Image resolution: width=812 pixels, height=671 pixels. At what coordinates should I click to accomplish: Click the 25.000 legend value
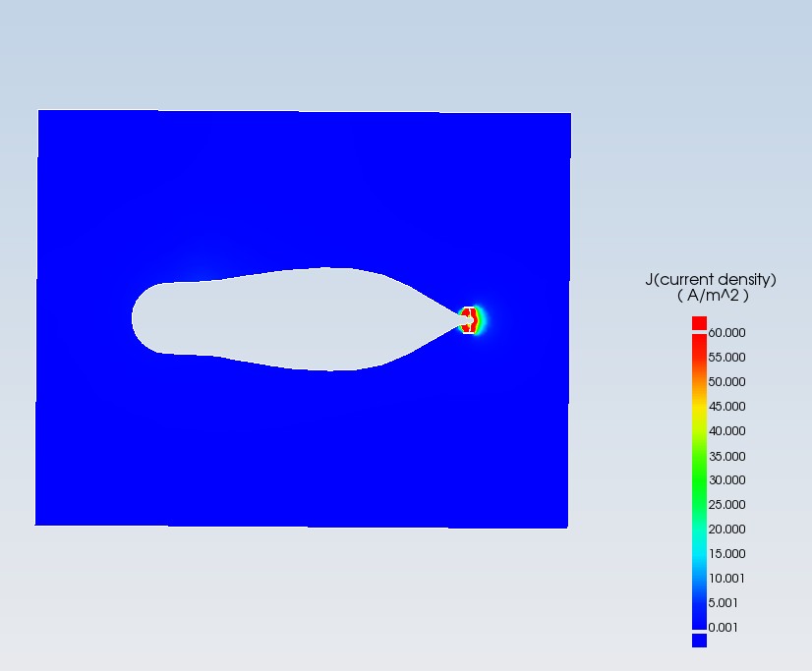(x=726, y=505)
